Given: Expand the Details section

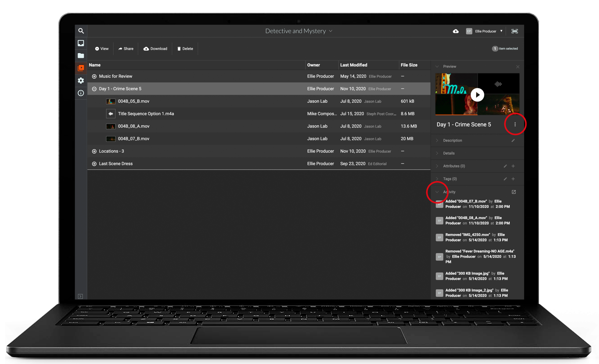Looking at the screenshot, I should [x=448, y=153].
